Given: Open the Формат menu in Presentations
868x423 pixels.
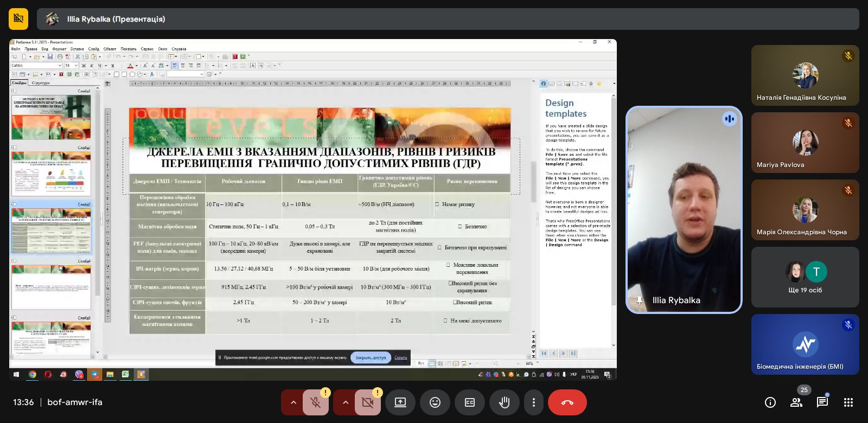Looking at the screenshot, I should (59, 49).
